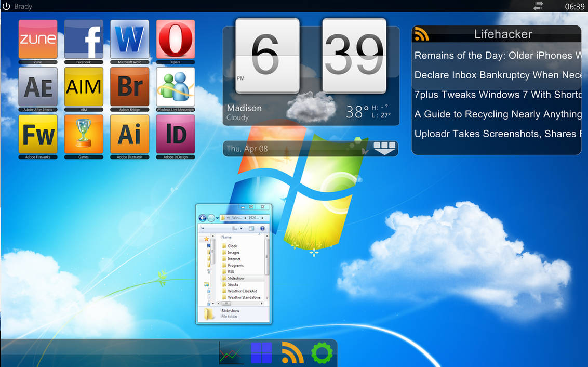588x367 pixels.
Task: Launch the Opera browser tile
Action: pyautogui.click(x=176, y=39)
